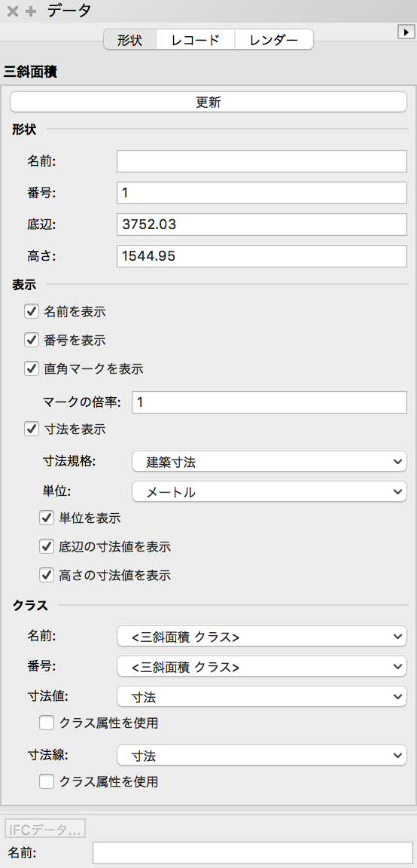
Task: Switch to the レンダー tab
Action: click(274, 40)
